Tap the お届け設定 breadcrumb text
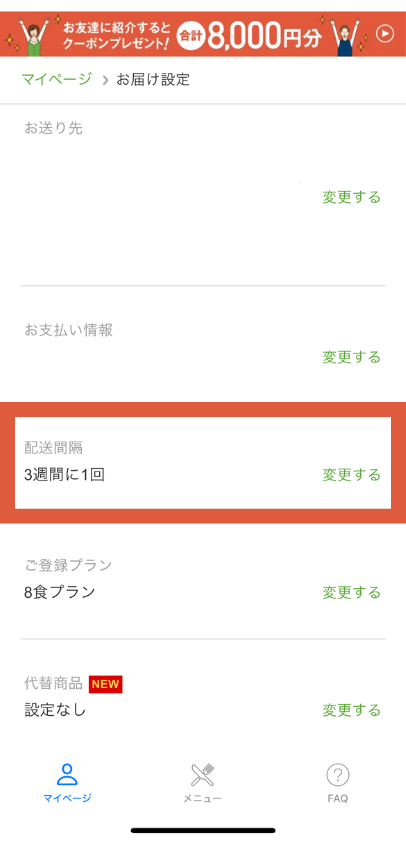The image size is (406, 842). click(x=153, y=79)
